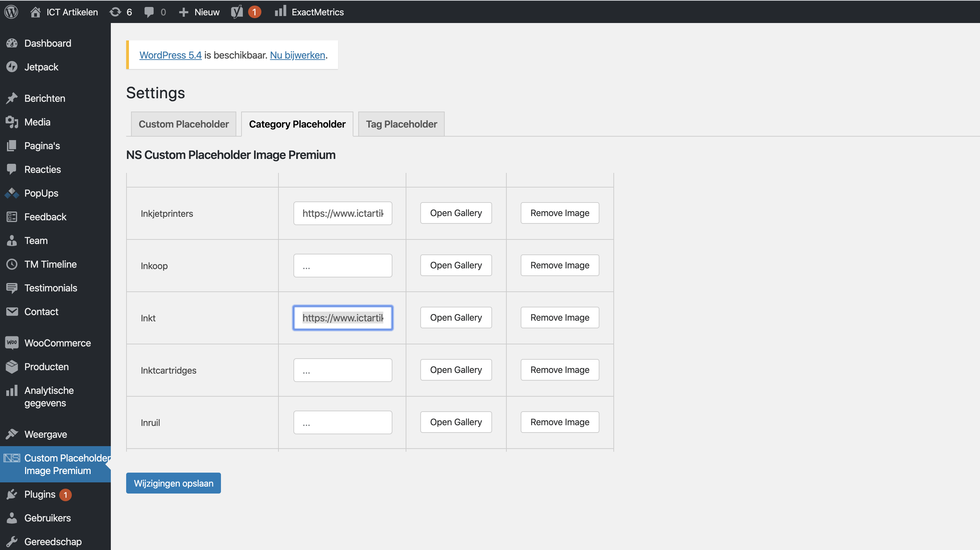This screenshot has width=980, height=550.
Task: Click the Inruil image URL field
Action: (342, 422)
